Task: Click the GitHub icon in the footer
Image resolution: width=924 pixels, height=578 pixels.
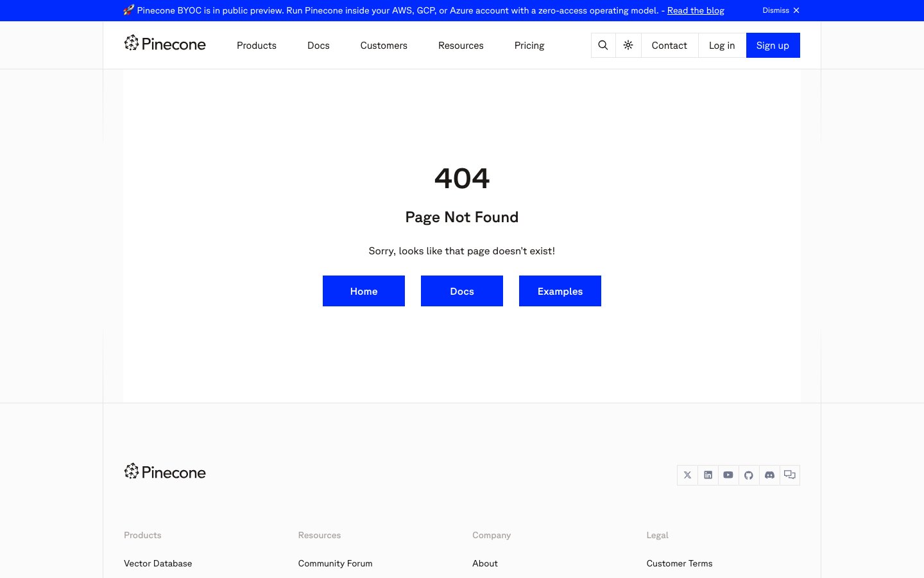Action: [x=749, y=475]
